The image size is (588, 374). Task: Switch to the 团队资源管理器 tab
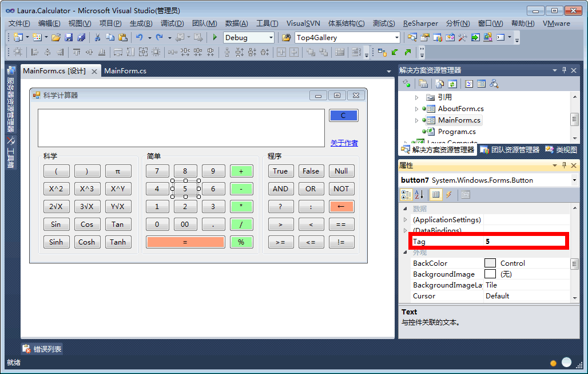coord(511,150)
